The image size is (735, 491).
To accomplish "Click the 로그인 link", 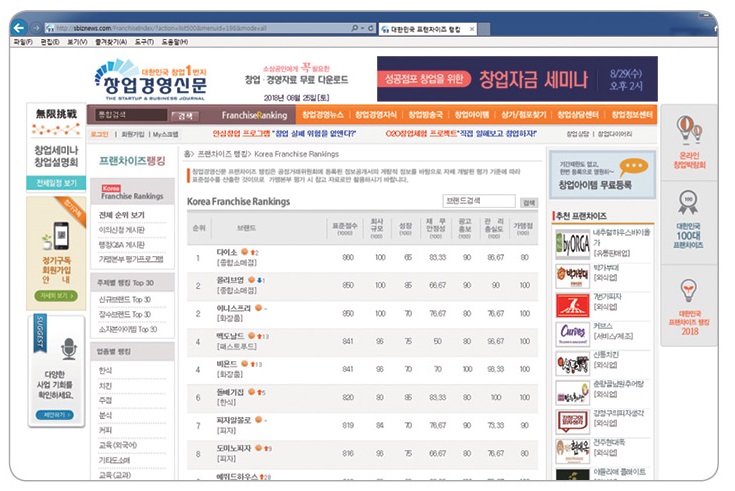I will 99,134.
